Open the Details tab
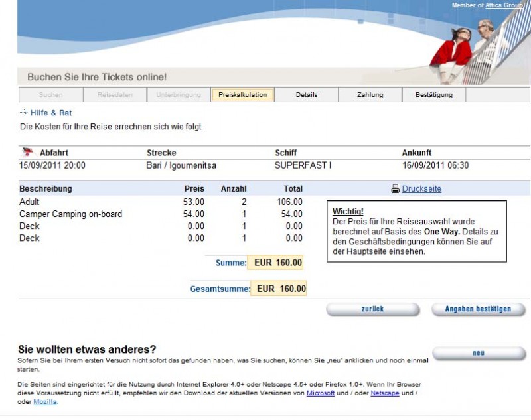Screen dimensions: 531x420 click(x=307, y=95)
